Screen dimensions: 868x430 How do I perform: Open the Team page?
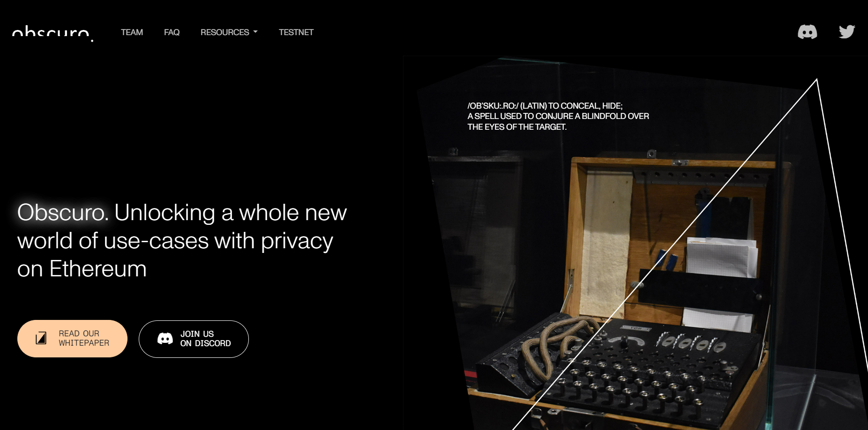pos(132,32)
